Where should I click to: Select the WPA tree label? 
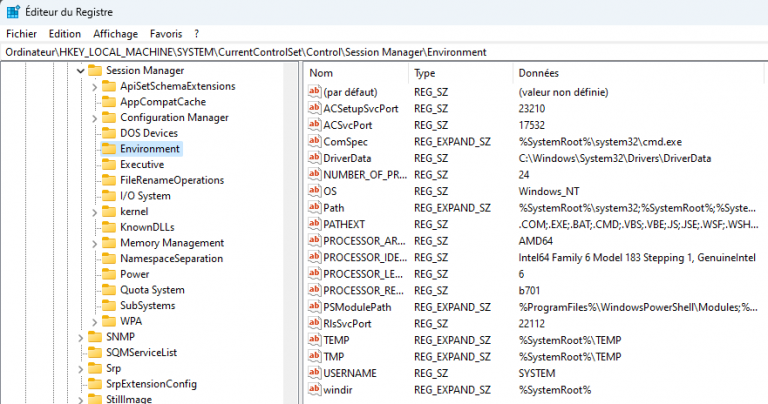pos(131,321)
